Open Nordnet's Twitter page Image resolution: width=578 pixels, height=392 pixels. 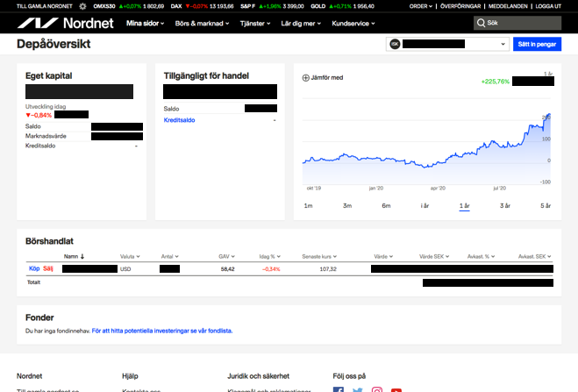click(x=358, y=389)
